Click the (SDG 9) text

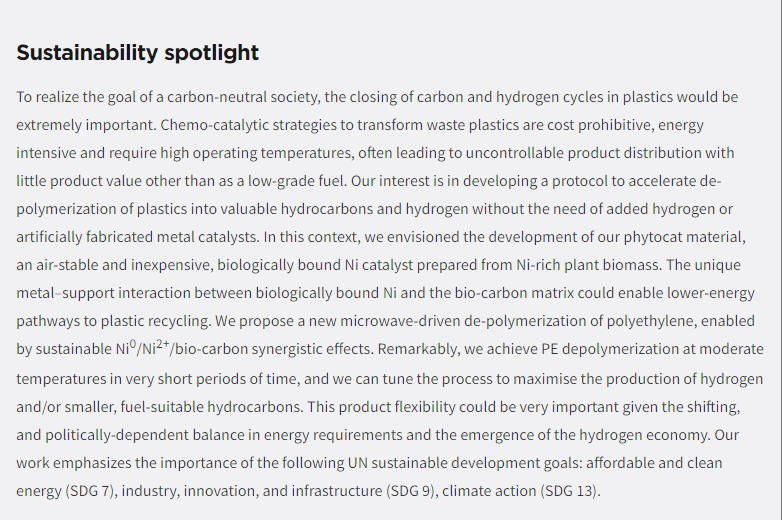[411, 491]
